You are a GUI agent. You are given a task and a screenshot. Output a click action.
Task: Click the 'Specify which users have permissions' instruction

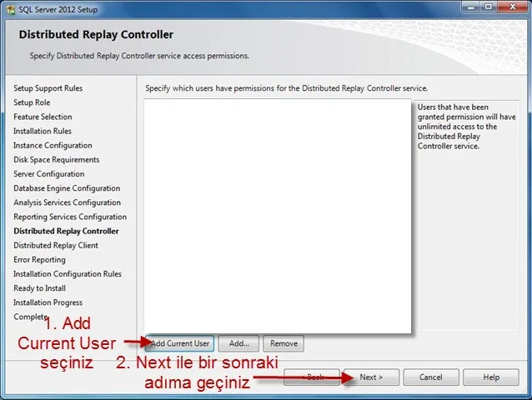coord(287,88)
